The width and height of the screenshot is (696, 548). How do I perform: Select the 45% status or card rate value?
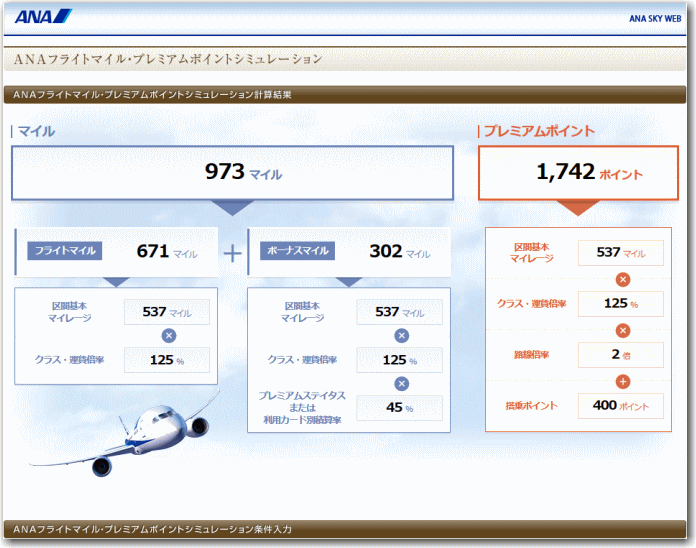pyautogui.click(x=399, y=407)
